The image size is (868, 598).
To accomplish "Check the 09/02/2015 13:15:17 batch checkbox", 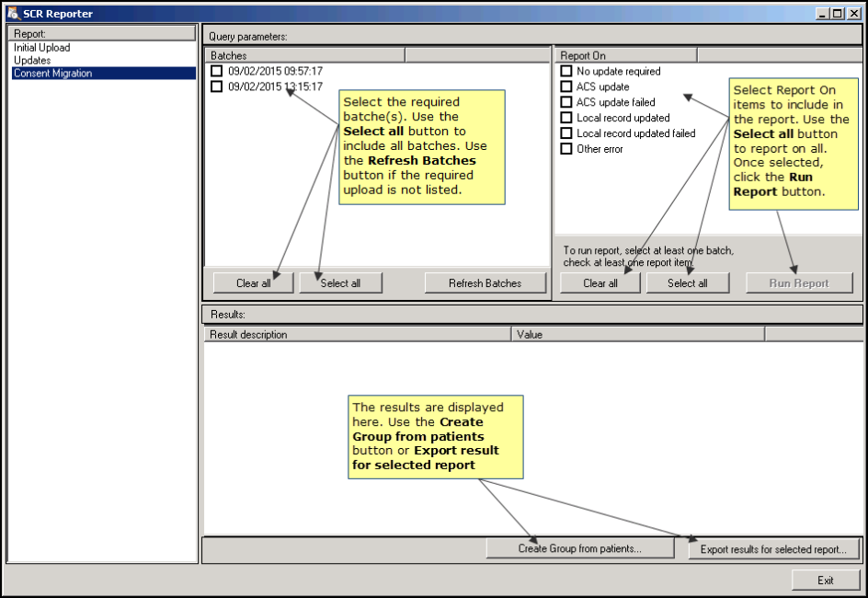I will 216,86.
